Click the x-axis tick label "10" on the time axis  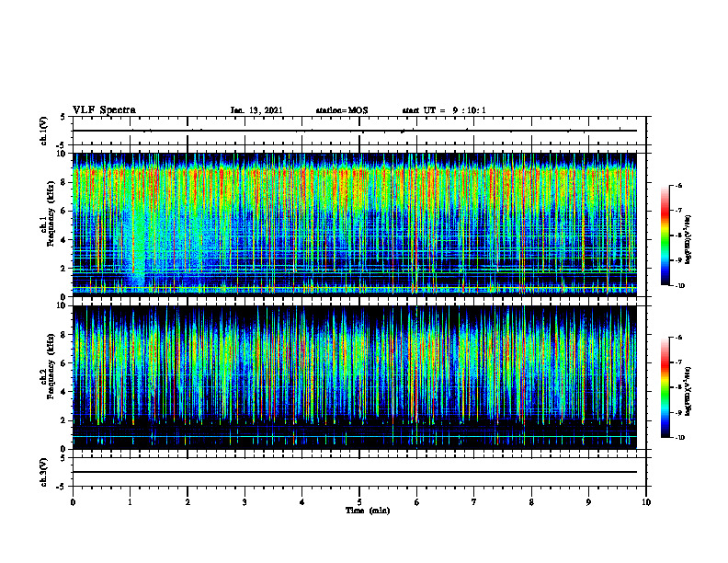coord(646,502)
